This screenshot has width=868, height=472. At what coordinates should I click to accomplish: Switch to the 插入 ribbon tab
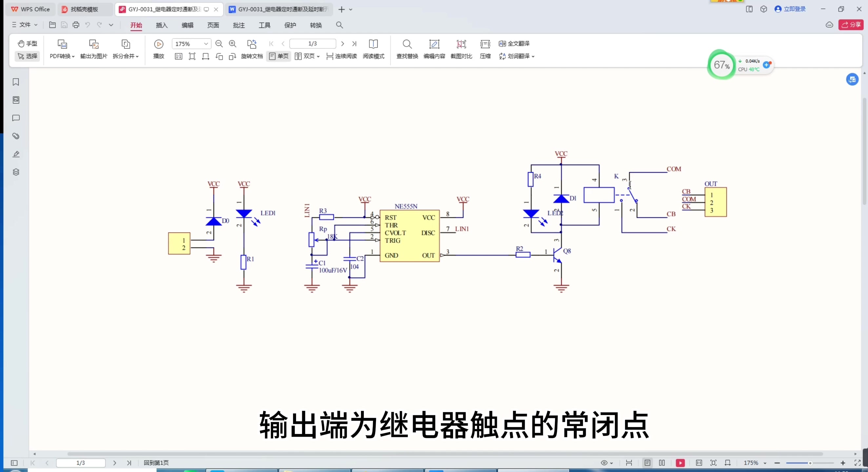point(162,25)
